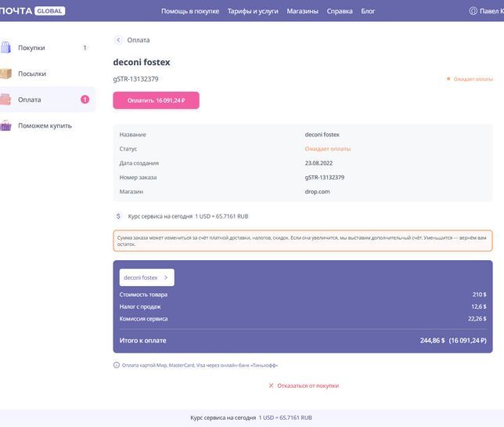Click the back chevron next to Оплата
The height and width of the screenshot is (427, 504).
click(119, 40)
